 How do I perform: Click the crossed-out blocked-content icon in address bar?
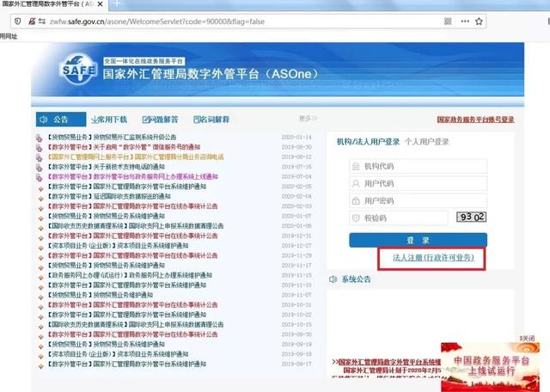[32, 21]
